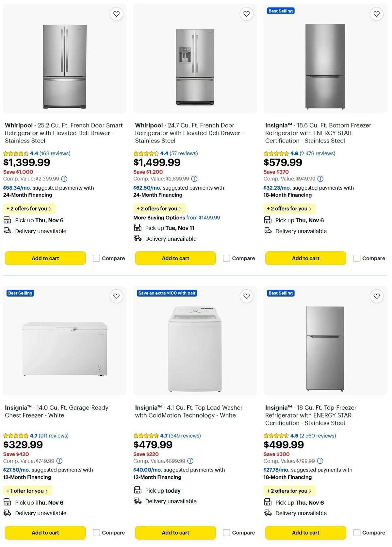Click the info icon beside the chest freezer's $749.99 value
Screen dimensions: 392x547
[58, 461]
